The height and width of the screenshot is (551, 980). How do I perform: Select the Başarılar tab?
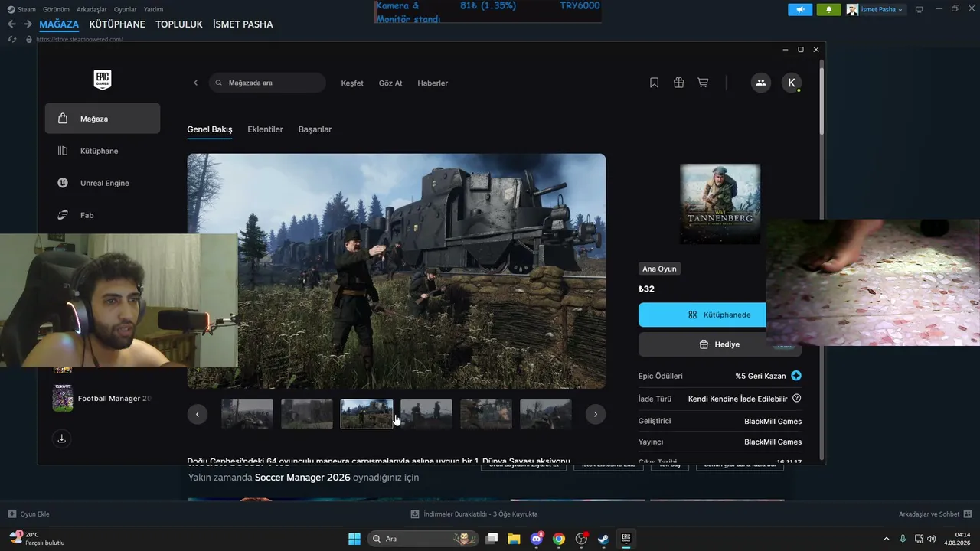click(x=315, y=129)
